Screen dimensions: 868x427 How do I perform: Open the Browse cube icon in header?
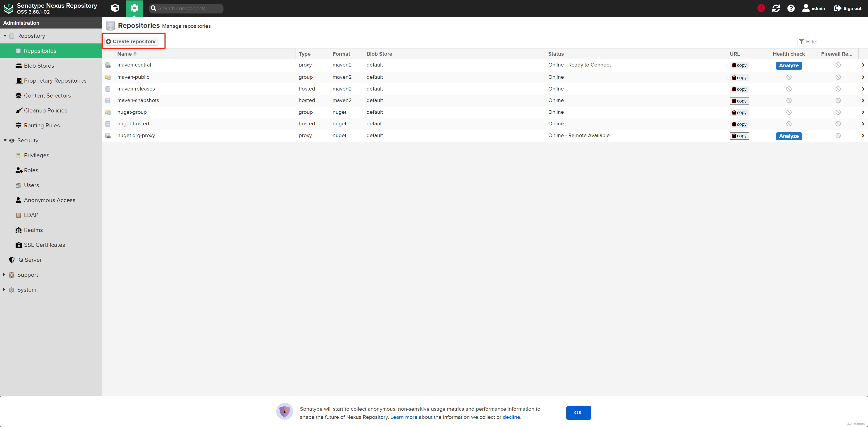[x=115, y=8]
